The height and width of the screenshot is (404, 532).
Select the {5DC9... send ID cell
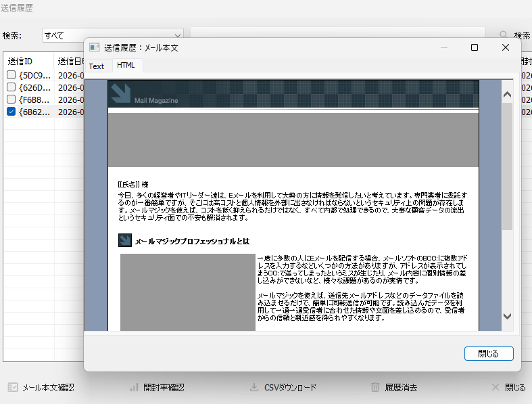(x=34, y=75)
